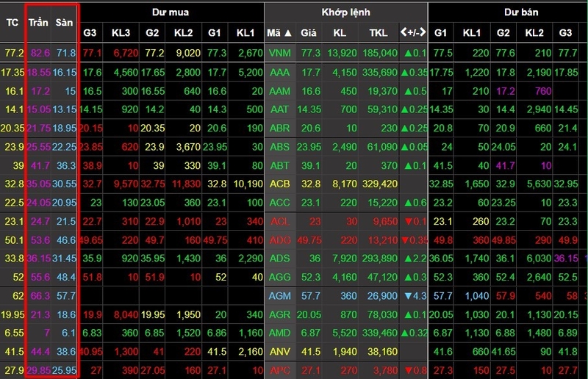Select the ADG stock symbol
The height and width of the screenshot is (379, 588).
coord(280,240)
